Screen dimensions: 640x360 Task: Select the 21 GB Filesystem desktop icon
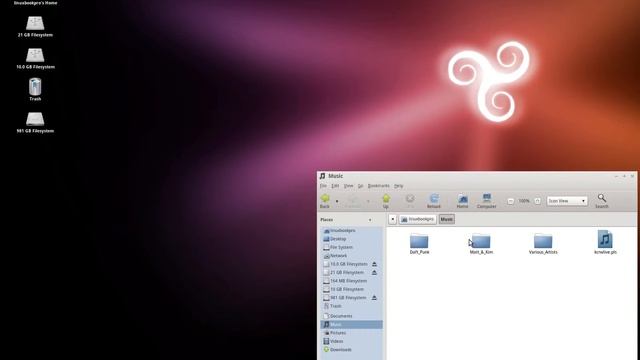(35, 27)
